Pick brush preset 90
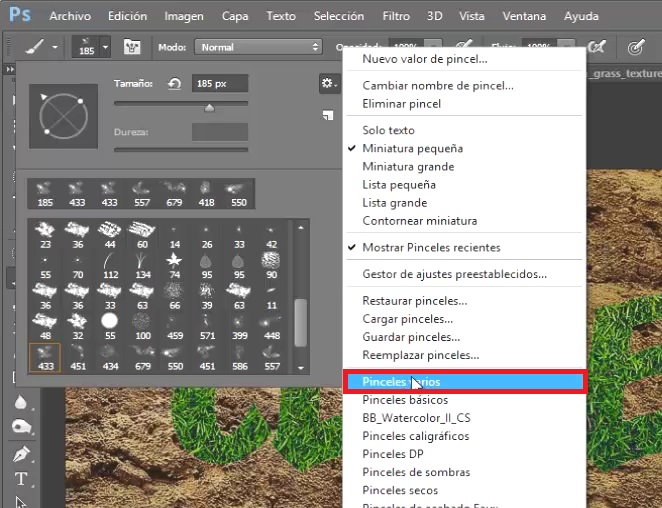The width and height of the screenshot is (662, 508). (271, 266)
